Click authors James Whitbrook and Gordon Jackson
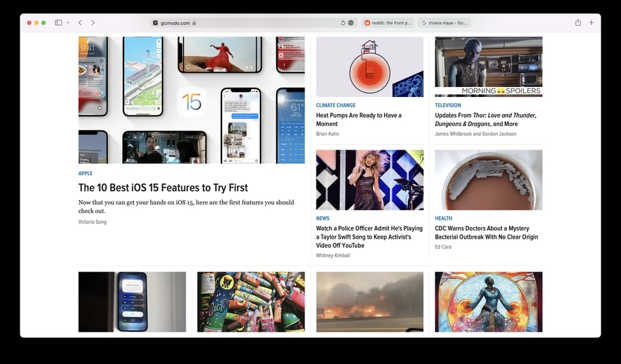This screenshot has width=621, height=364. (x=476, y=133)
